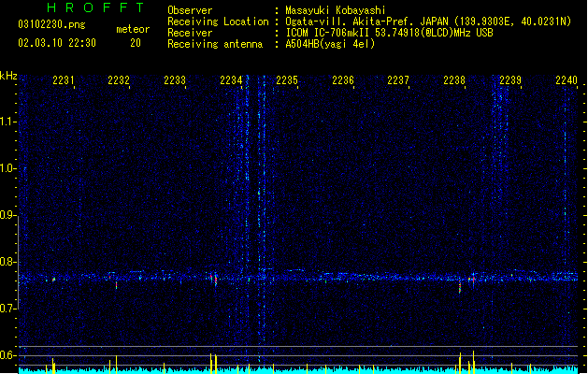Click the 0.7 kHz axis label
Viewport: 588px width, 374px height.
point(7,309)
